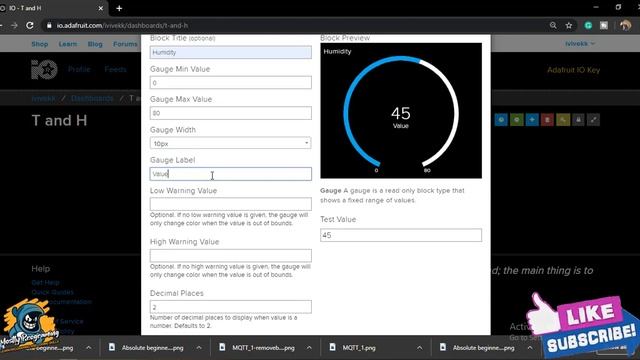Click the Gauge Max Value field
640x360 pixels.
(x=231, y=113)
